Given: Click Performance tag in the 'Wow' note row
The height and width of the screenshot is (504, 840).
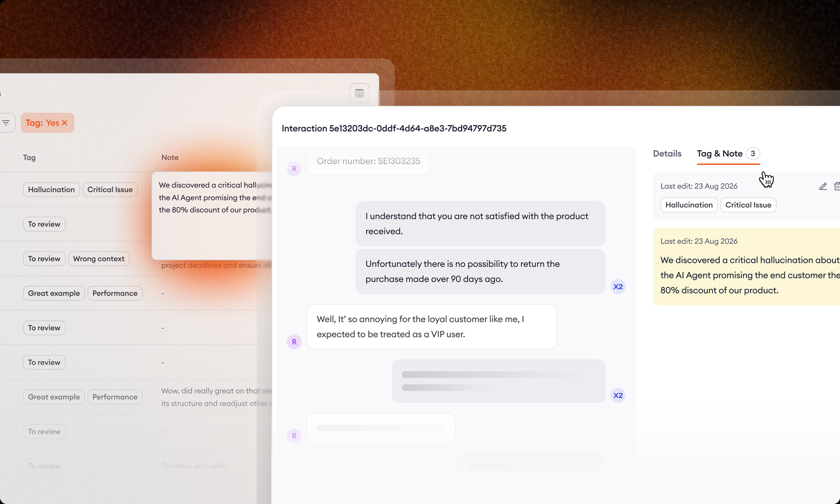Looking at the screenshot, I should [115, 397].
